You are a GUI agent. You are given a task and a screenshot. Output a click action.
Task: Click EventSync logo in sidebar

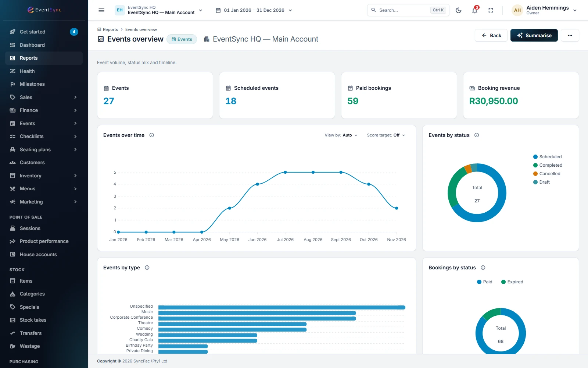click(44, 10)
